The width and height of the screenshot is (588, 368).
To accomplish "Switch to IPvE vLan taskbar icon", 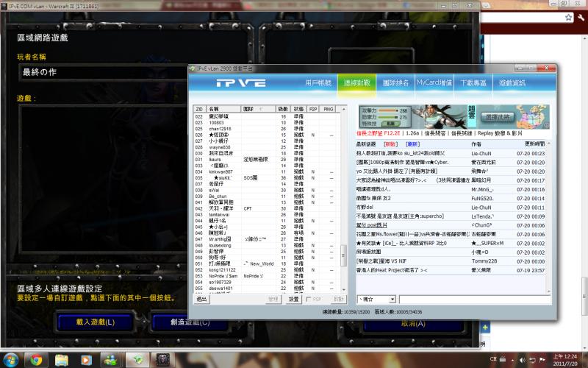I will click(x=137, y=360).
